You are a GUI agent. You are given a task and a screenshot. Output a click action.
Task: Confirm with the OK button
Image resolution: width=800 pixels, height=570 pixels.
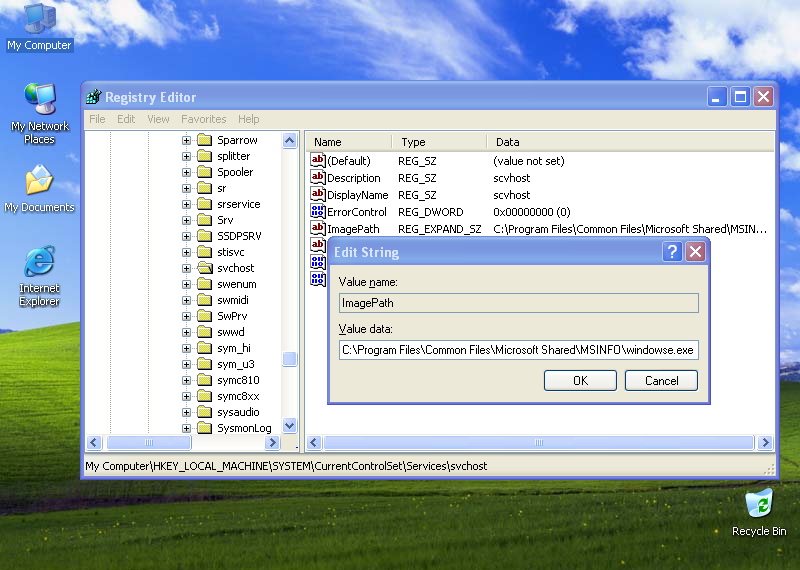click(x=580, y=380)
